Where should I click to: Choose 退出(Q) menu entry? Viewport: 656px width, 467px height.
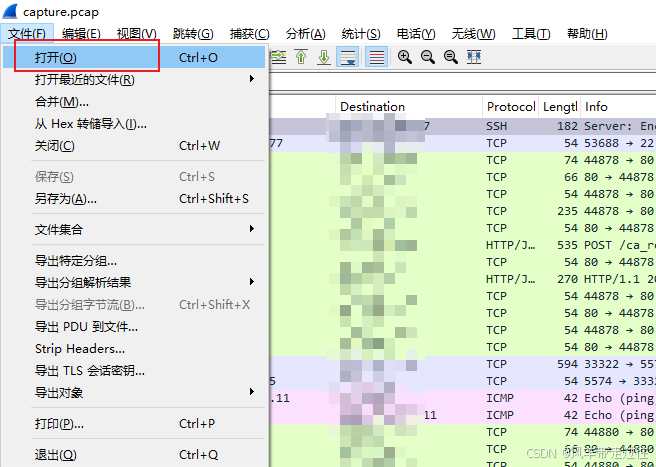tap(134, 454)
